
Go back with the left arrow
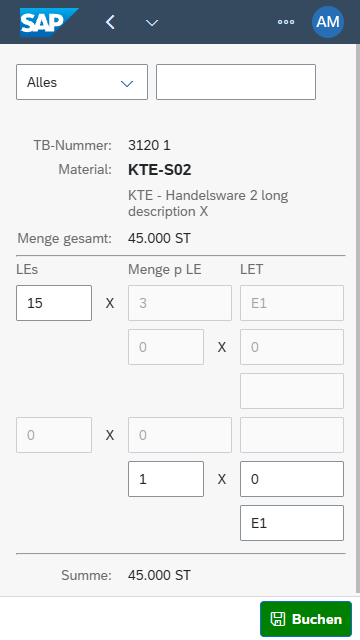click(110, 22)
